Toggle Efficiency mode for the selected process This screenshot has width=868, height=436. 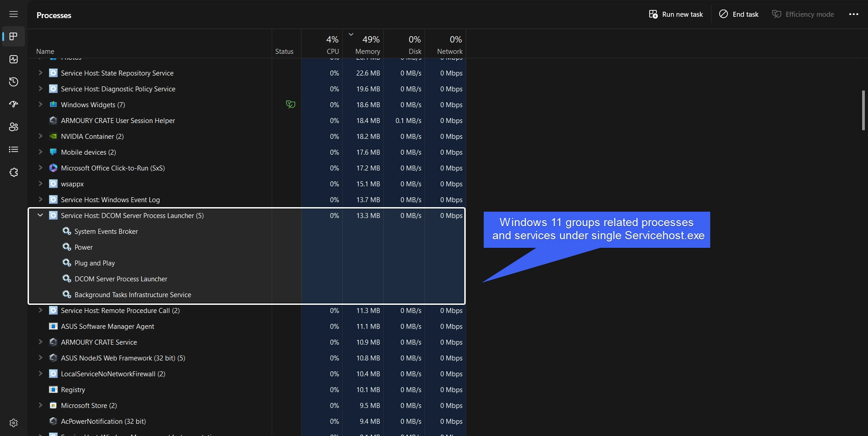click(802, 14)
